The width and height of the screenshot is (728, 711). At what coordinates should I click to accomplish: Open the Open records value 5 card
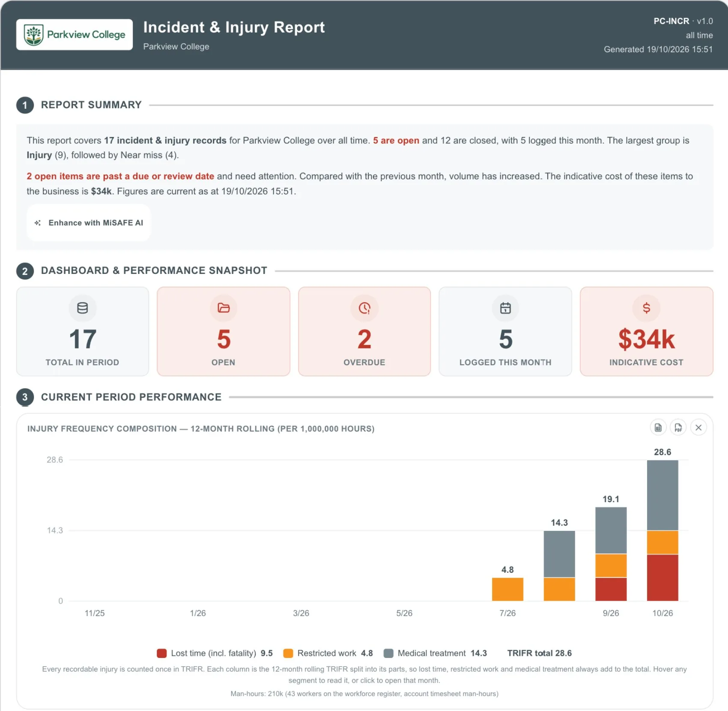tap(224, 331)
